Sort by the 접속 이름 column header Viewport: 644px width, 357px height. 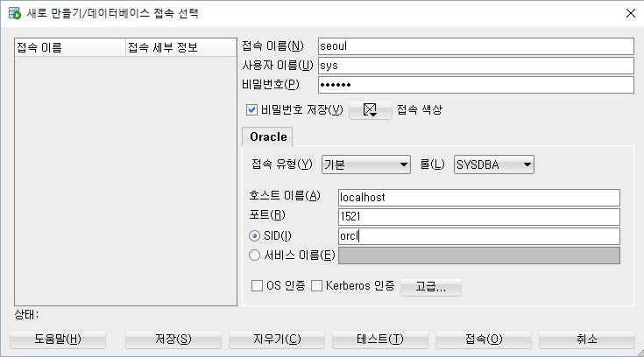click(x=70, y=47)
